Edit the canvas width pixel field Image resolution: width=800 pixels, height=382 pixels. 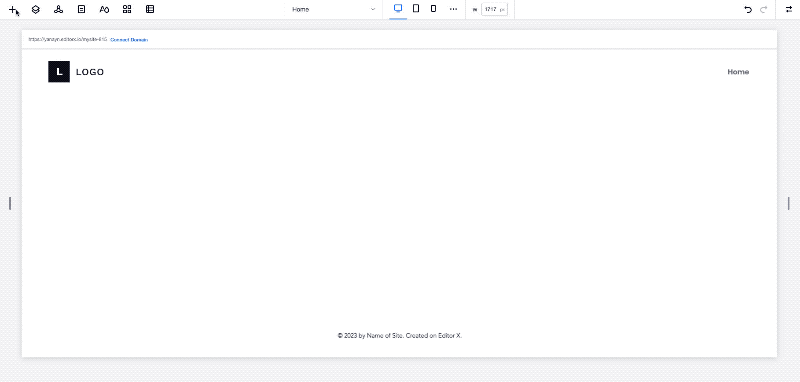pos(494,9)
